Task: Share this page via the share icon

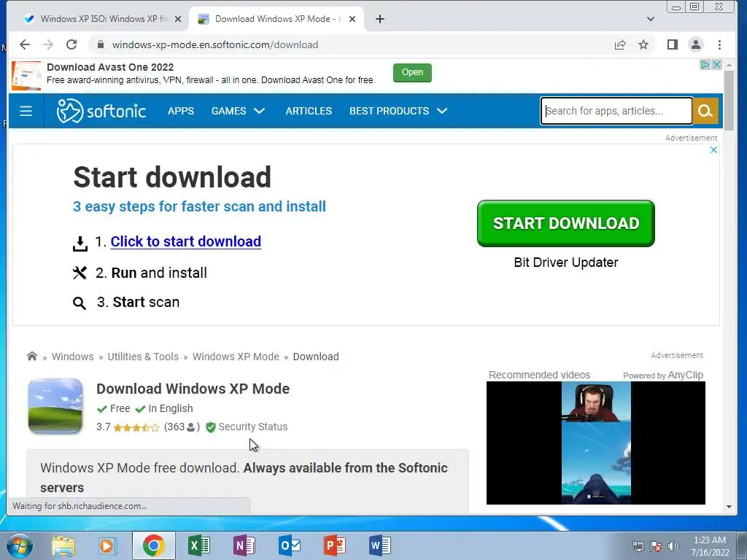Action: coord(620,44)
